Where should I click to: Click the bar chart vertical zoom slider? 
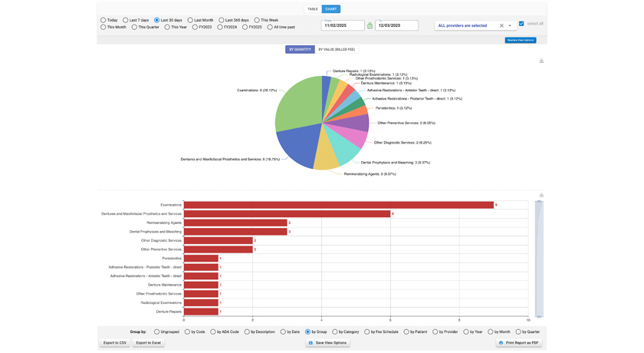point(539,259)
